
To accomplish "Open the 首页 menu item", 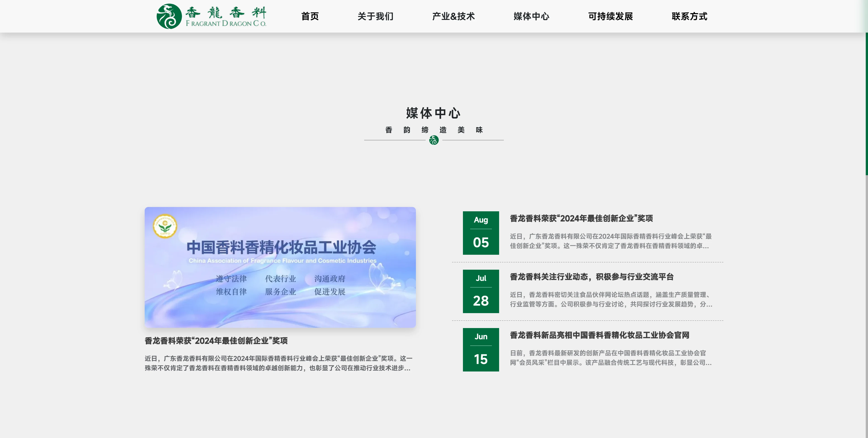I will 310,16.
